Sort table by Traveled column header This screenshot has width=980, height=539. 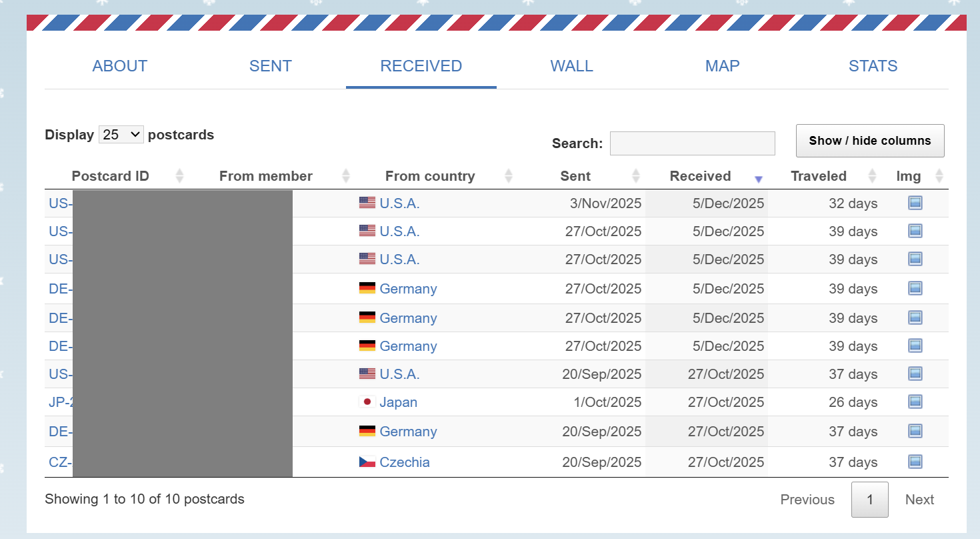pos(818,176)
